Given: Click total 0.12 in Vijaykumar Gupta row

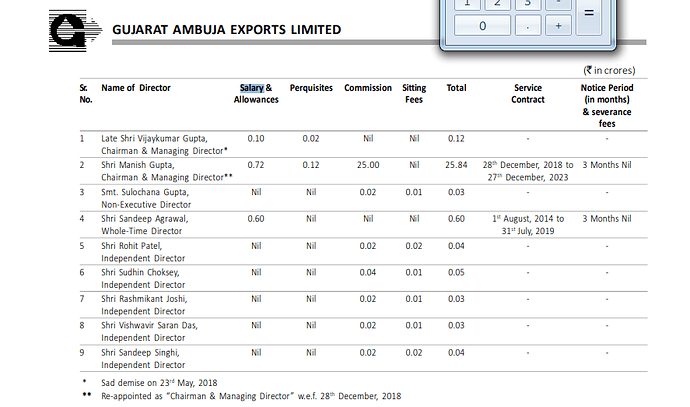Looking at the screenshot, I should 456,138.
